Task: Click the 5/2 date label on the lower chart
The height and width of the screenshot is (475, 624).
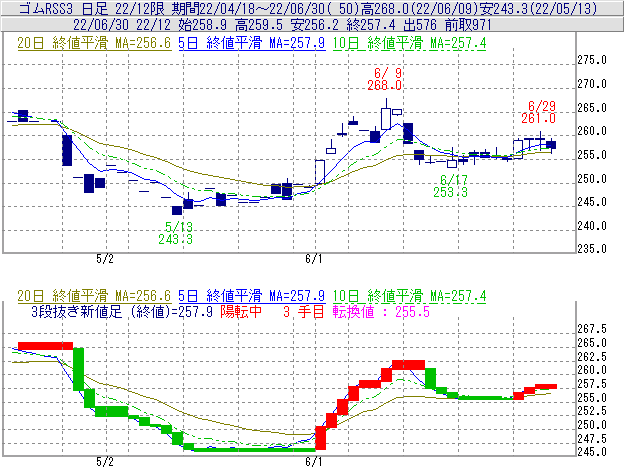Action: tap(105, 462)
